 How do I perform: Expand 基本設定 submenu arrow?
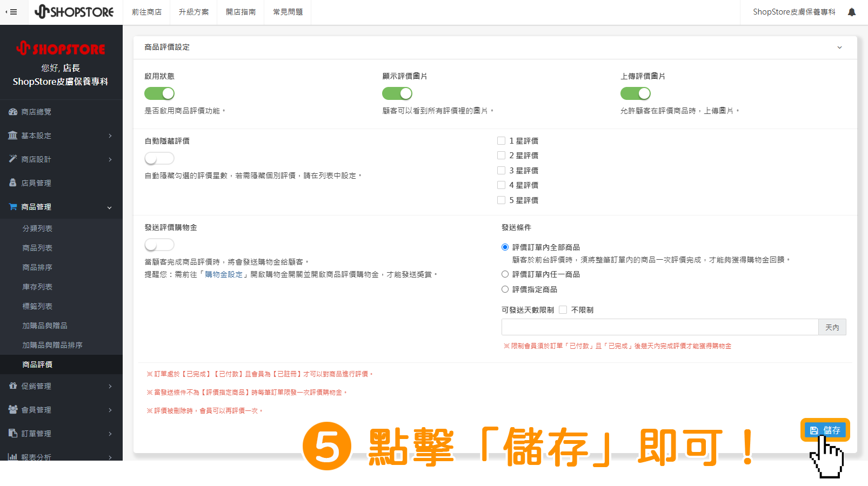coord(110,136)
